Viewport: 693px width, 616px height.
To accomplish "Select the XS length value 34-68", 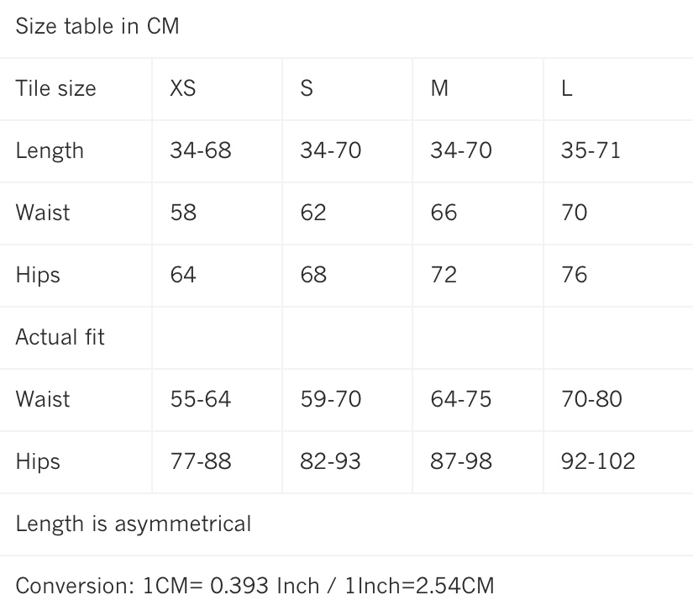I will click(200, 150).
